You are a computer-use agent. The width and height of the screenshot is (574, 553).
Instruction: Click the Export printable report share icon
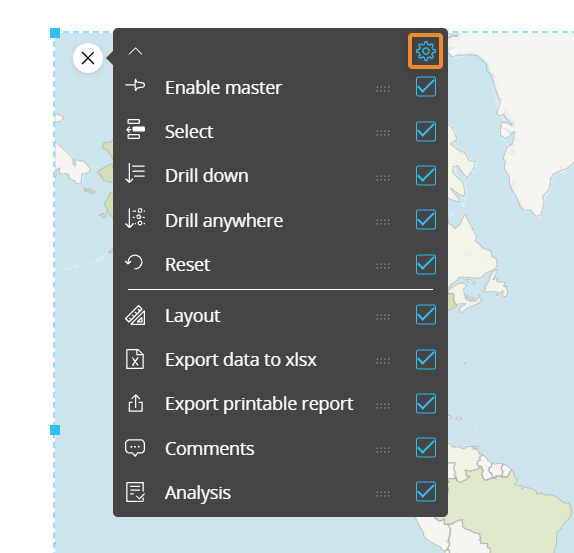135,403
